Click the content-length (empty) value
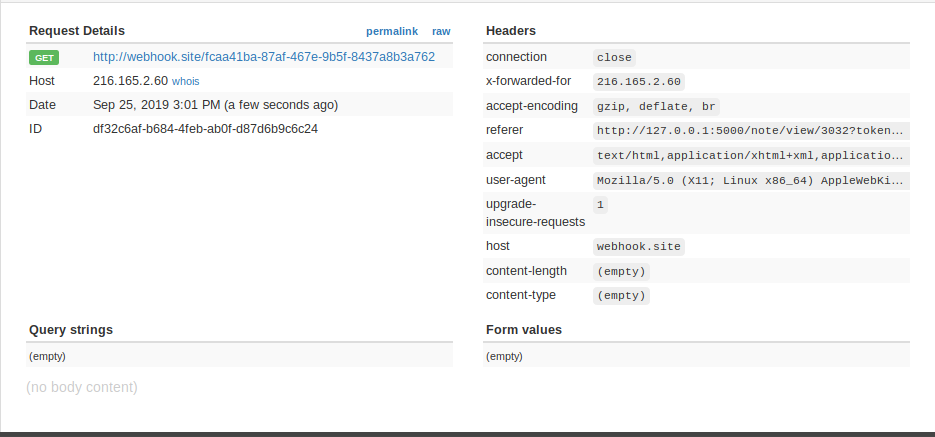 pyautogui.click(x=621, y=271)
